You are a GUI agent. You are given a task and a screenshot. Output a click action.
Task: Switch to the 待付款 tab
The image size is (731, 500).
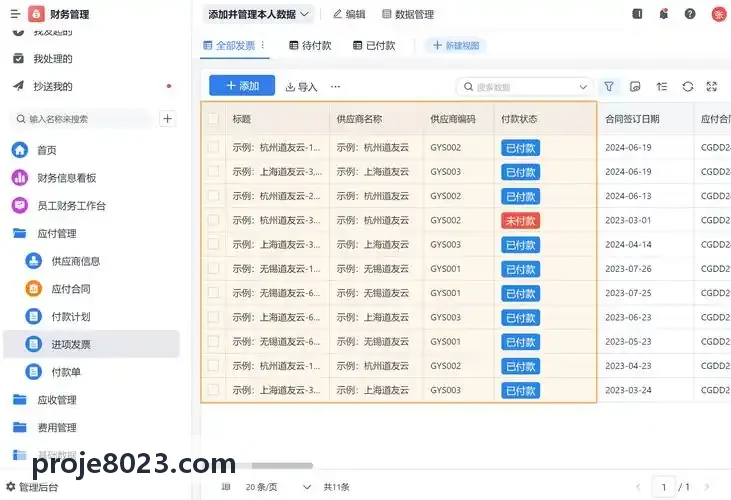[x=310, y=45]
